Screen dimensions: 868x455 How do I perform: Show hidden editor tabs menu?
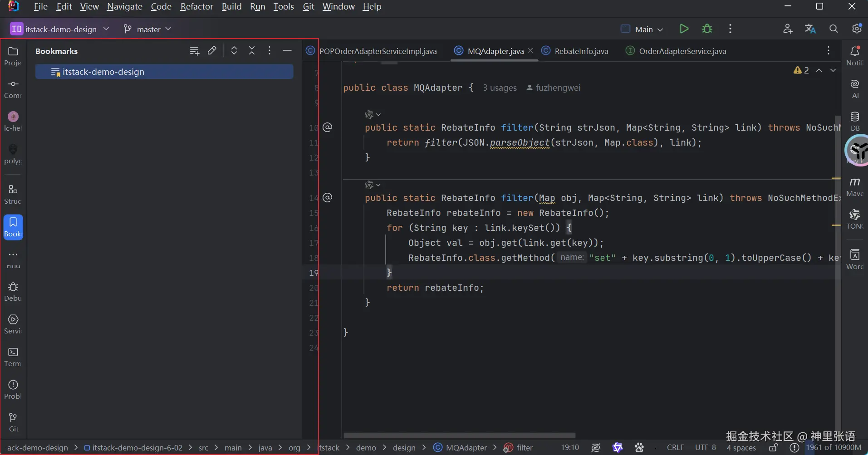[x=829, y=51]
